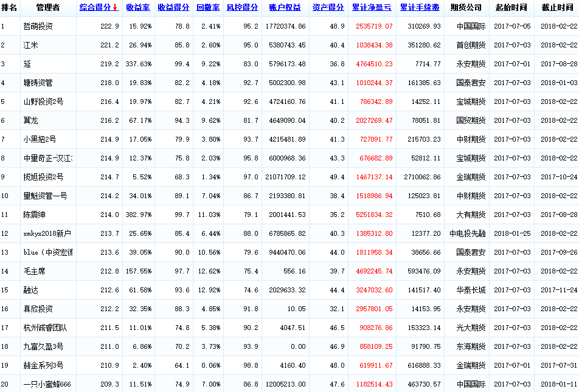Click manager 陈震绅 in rank 11
The width and height of the screenshot is (579, 392).
tap(34, 215)
